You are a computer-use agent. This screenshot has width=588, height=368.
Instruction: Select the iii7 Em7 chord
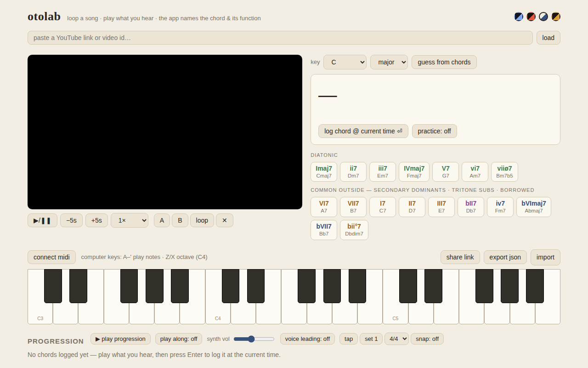[x=383, y=172]
